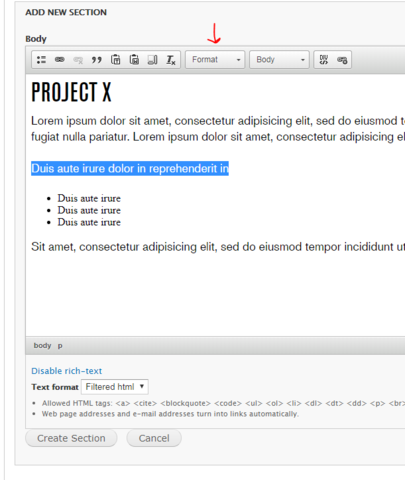Screen dimensions: 405x480
Task: Click the 'fugiat nulla pariatur' line
Action: point(218,137)
